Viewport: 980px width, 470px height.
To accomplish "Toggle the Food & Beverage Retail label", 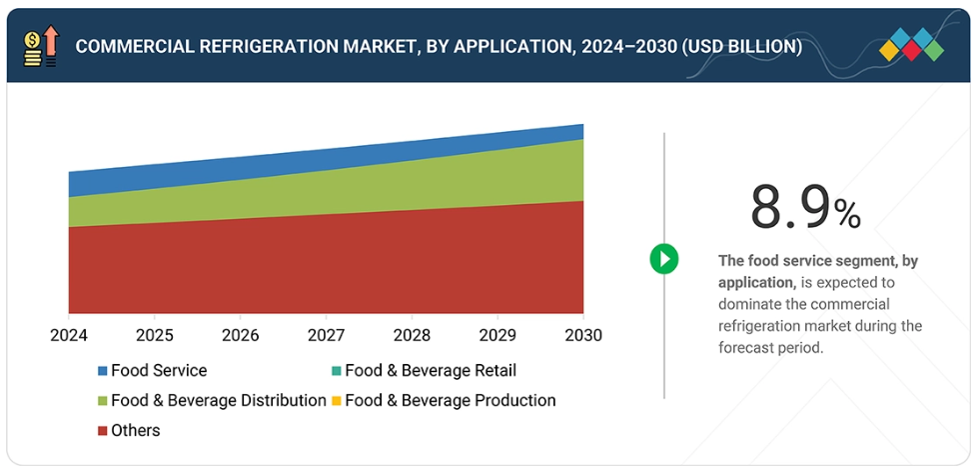I will [x=431, y=370].
